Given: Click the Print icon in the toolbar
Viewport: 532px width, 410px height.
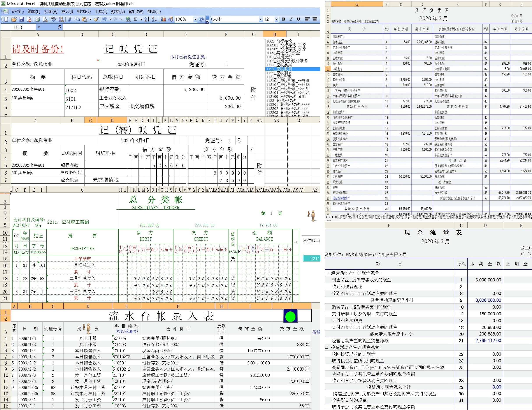Looking at the screenshot, I should (x=37, y=19).
